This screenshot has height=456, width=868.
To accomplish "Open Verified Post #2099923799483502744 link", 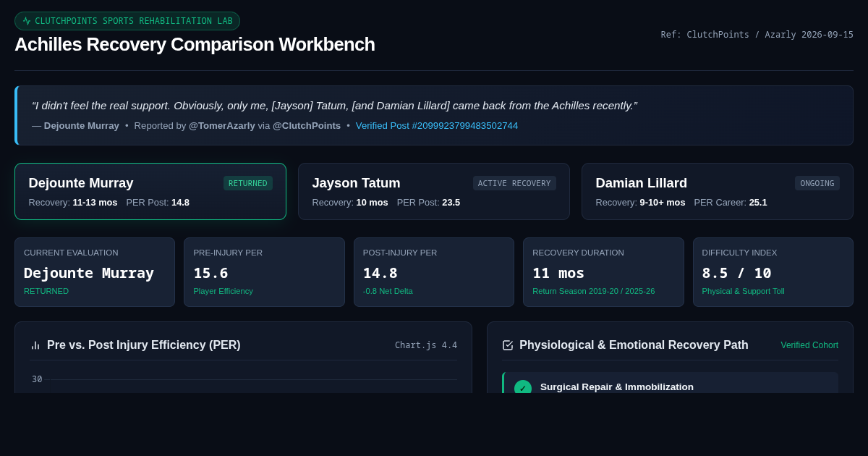I will 437,125.
